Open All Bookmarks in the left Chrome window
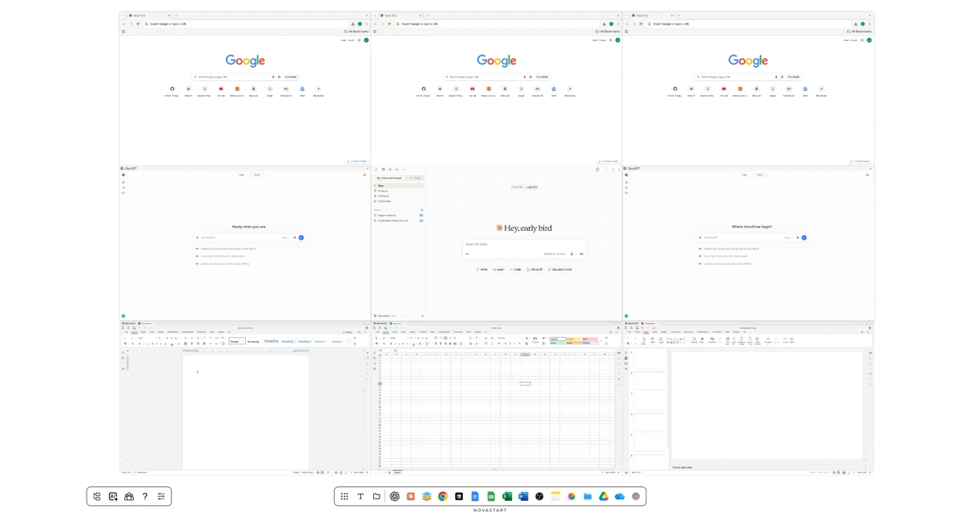The height and width of the screenshot is (514, 980). tap(358, 31)
